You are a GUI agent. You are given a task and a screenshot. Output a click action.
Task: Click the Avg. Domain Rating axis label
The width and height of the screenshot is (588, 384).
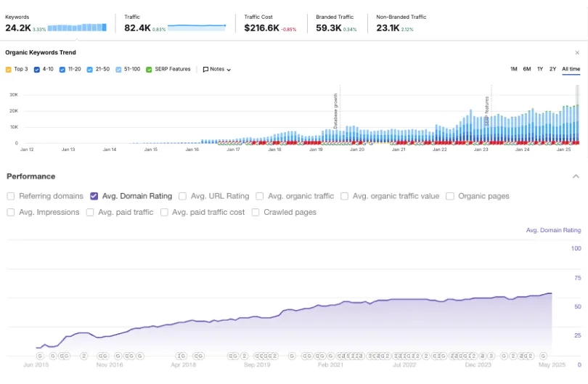pos(553,230)
